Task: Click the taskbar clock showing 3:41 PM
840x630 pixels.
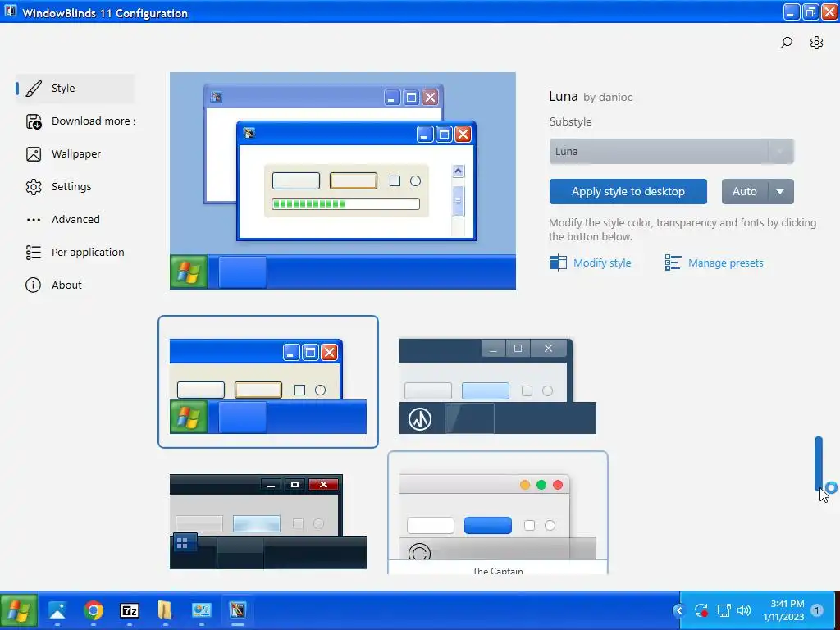Action: (783, 610)
